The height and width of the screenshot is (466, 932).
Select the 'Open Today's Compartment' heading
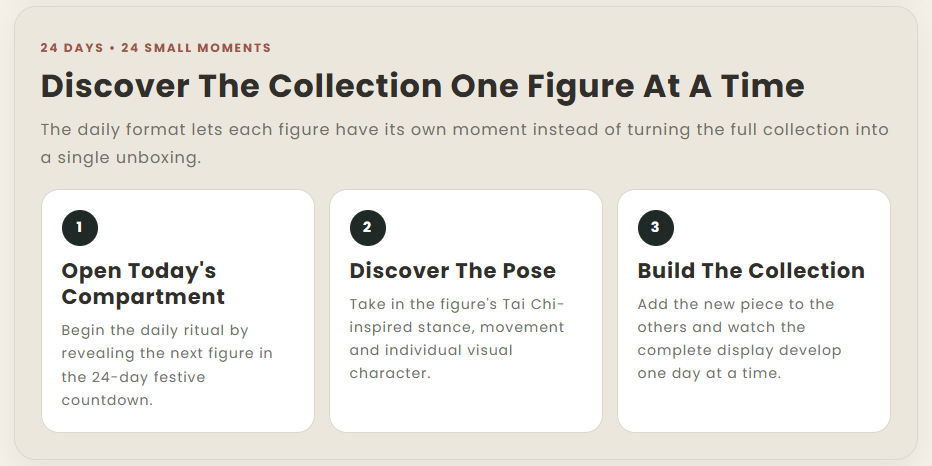143,284
